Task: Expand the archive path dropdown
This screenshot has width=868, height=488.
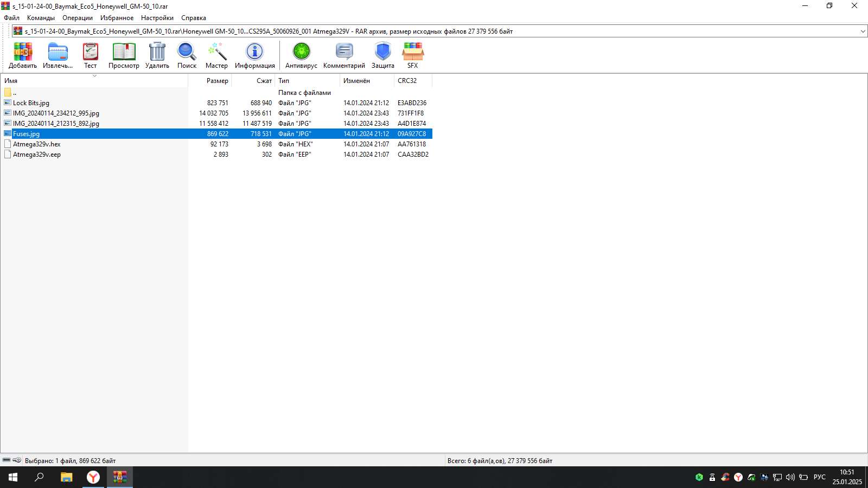Action: tap(863, 31)
